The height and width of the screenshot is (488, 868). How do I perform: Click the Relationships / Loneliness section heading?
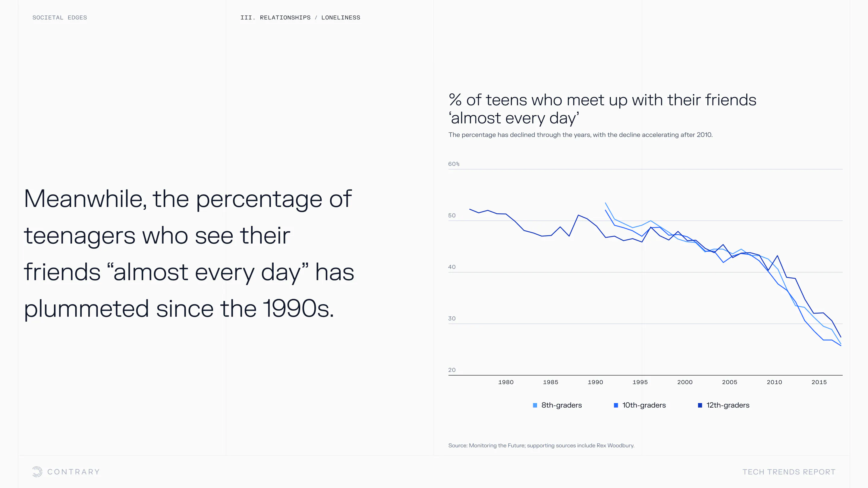tap(300, 17)
